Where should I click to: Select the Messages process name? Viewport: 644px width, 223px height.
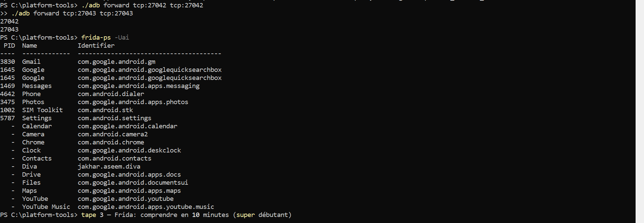point(37,86)
